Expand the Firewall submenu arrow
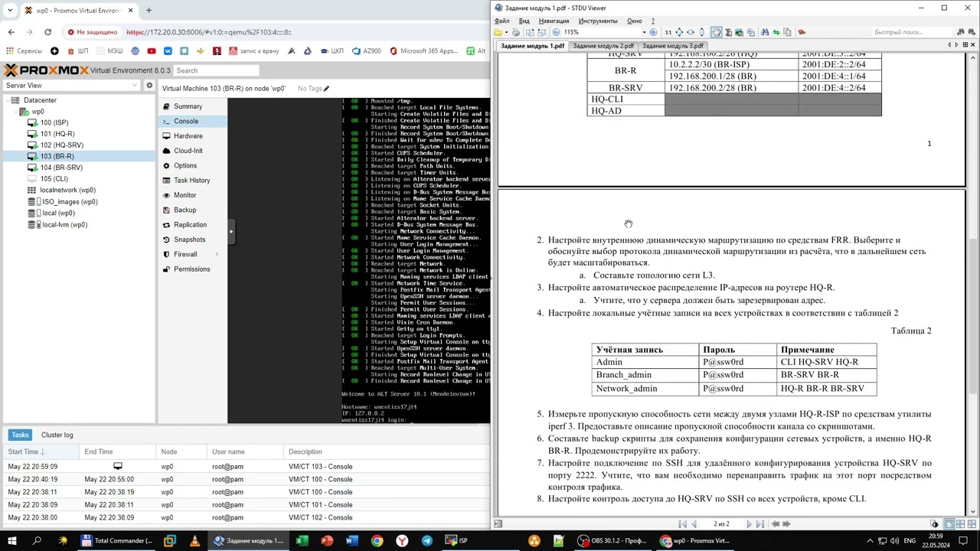The height and width of the screenshot is (551, 980). 217,254
